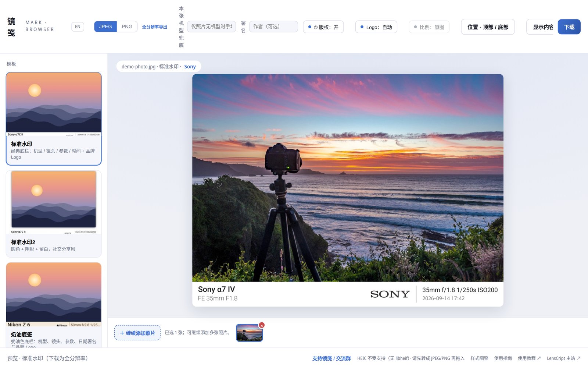Viewport: 588px width, 368px height.
Task: Open the 使用指南 guide link
Action: [503, 358]
